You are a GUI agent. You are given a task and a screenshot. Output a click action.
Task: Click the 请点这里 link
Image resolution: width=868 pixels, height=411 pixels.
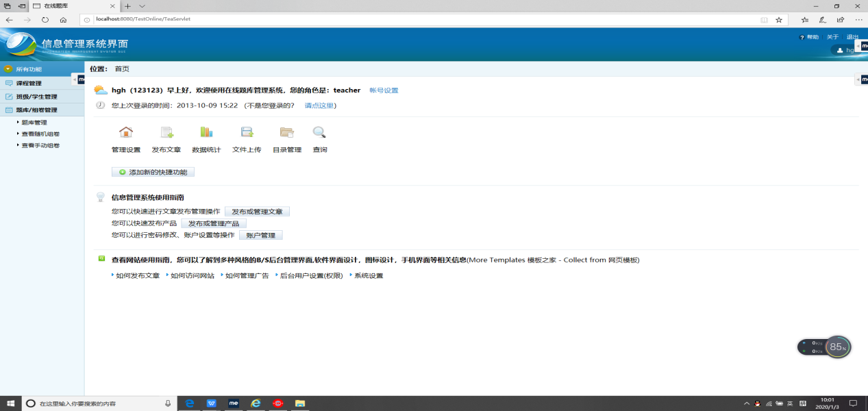319,105
